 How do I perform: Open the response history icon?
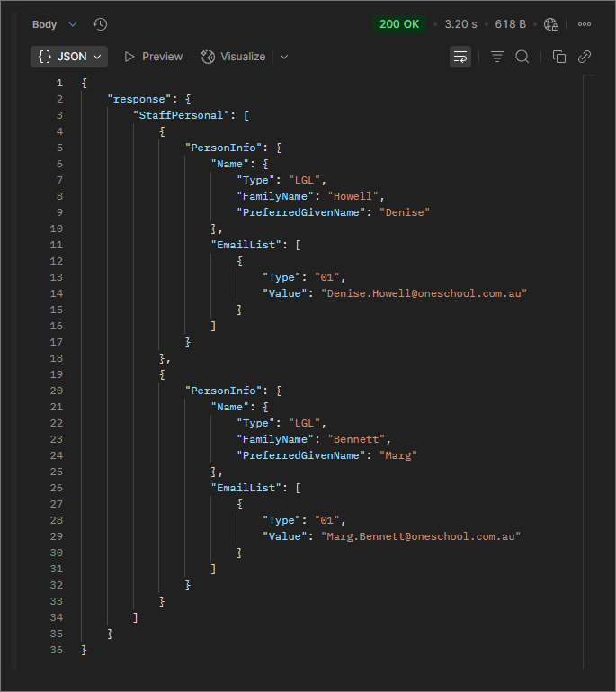(x=100, y=24)
